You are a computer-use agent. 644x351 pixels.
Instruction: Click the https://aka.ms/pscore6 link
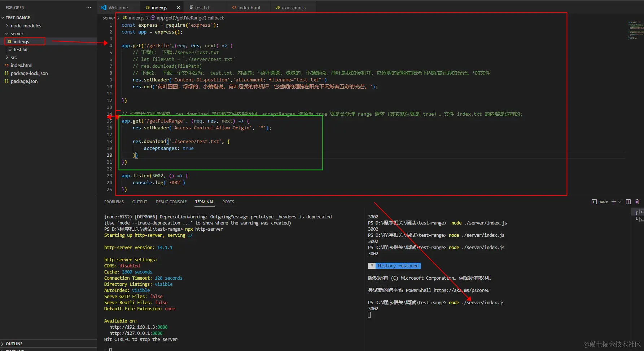coord(461,290)
